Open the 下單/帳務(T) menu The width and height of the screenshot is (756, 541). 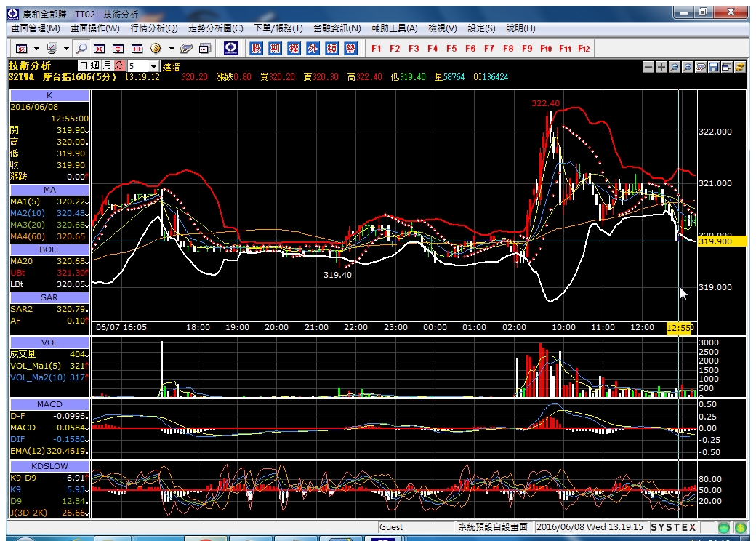tap(278, 28)
